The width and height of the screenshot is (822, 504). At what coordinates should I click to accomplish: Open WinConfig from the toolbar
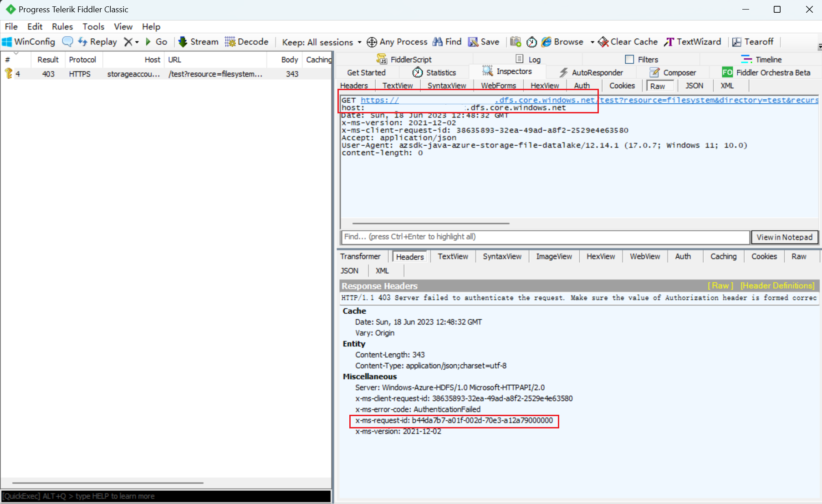click(x=29, y=42)
